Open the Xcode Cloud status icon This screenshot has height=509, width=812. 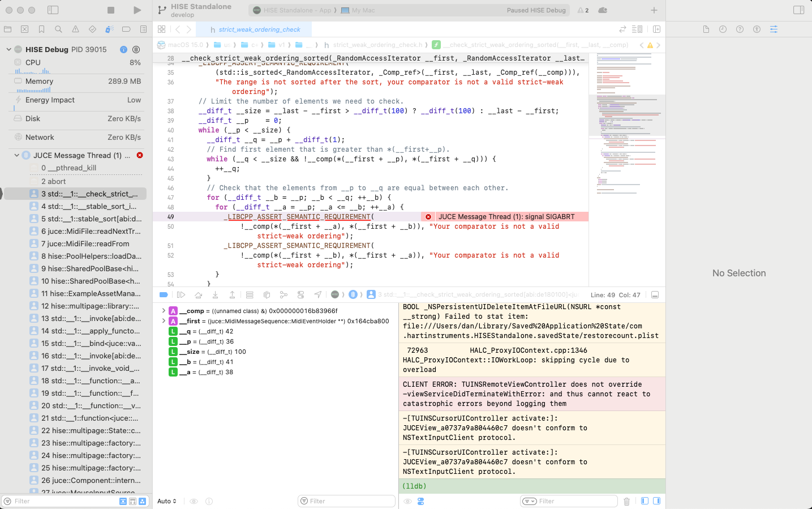[603, 10]
